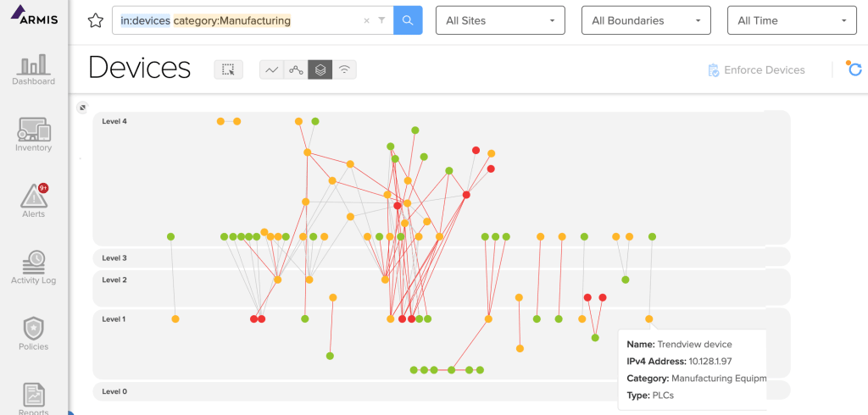Open the Dashboard sidebar section

(x=34, y=70)
